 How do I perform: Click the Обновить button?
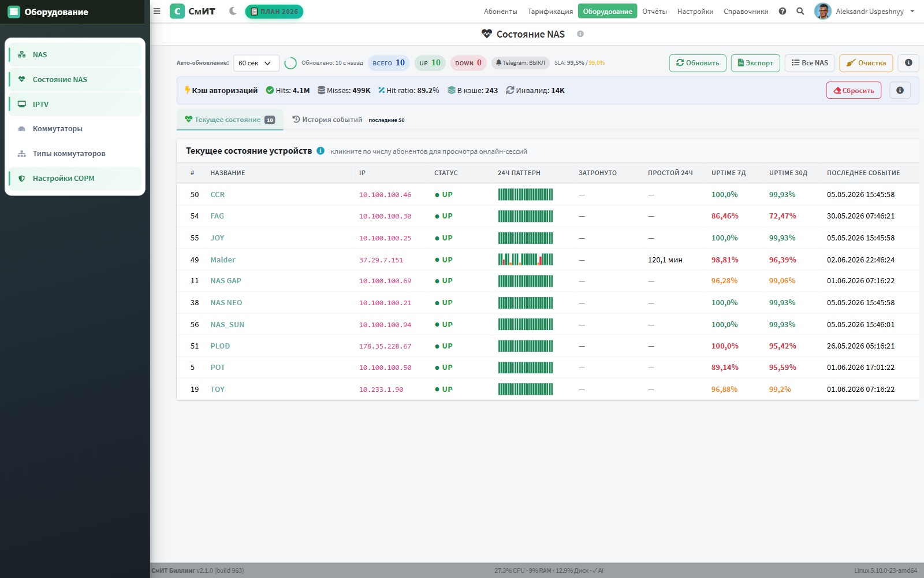[698, 63]
